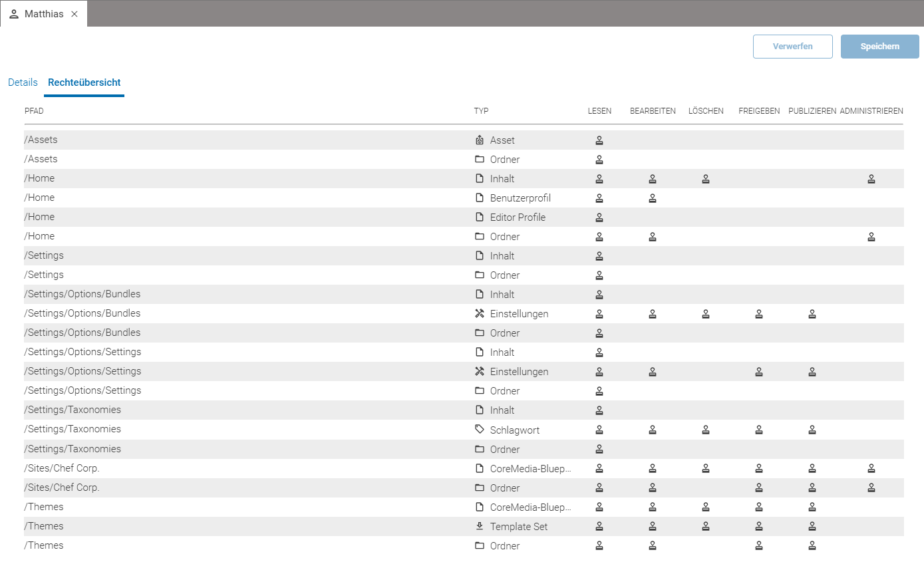Screen dimensions: 924x568
Task: Click the Verwerfen button
Action: 793,47
